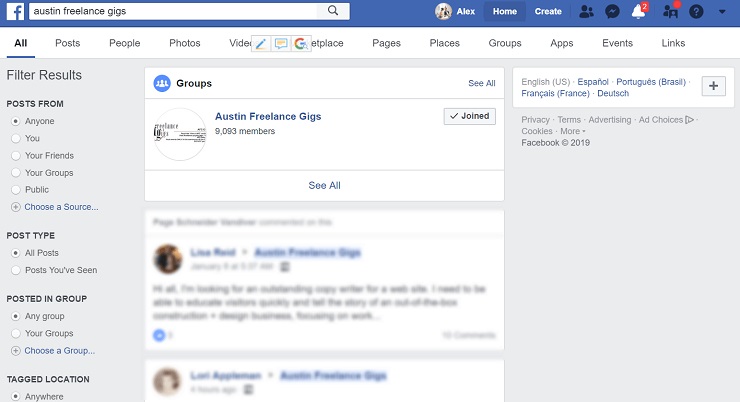Switch to the Links tab
The height and width of the screenshot is (402, 740).
tap(673, 43)
